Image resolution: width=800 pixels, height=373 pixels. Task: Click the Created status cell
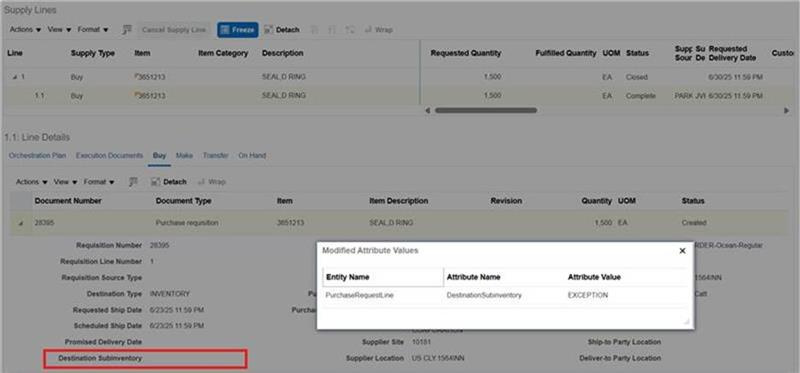[694, 223]
